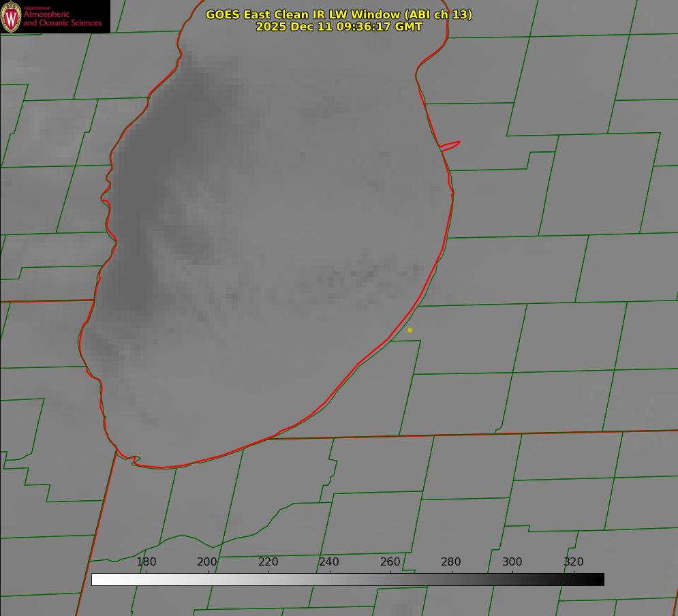Click the 240 tick label on the scale
Image resolution: width=678 pixels, height=616 pixels.
coord(329,562)
